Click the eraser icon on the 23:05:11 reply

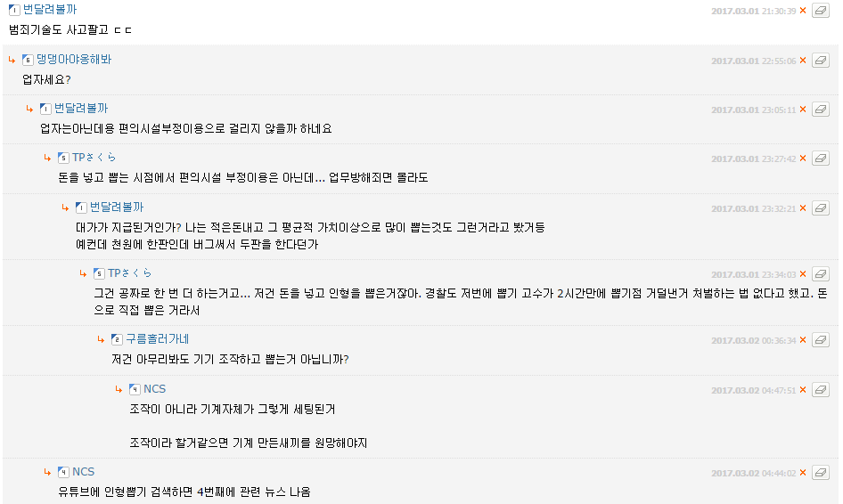point(821,110)
